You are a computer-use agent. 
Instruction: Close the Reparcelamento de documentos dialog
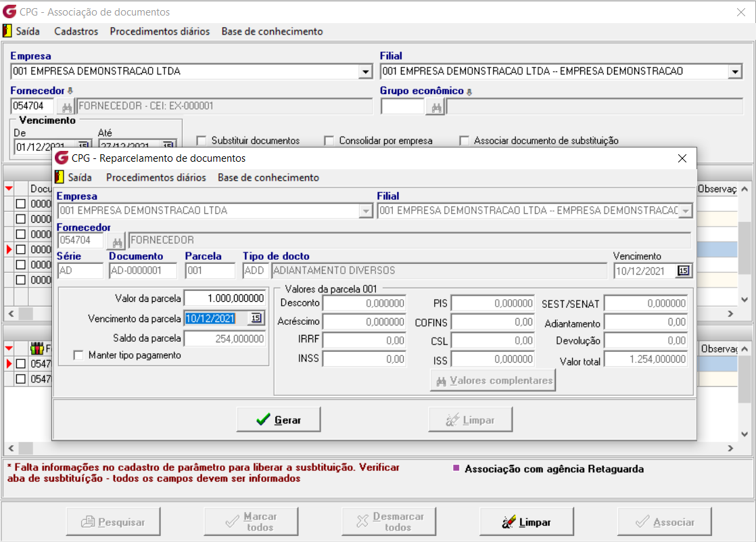click(682, 158)
